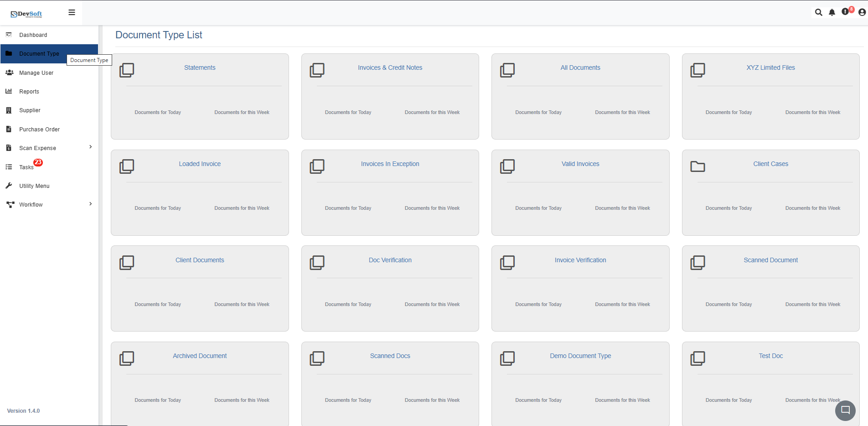Open the chat bubble in the bottom corner
The height and width of the screenshot is (426, 868).
[x=845, y=410]
